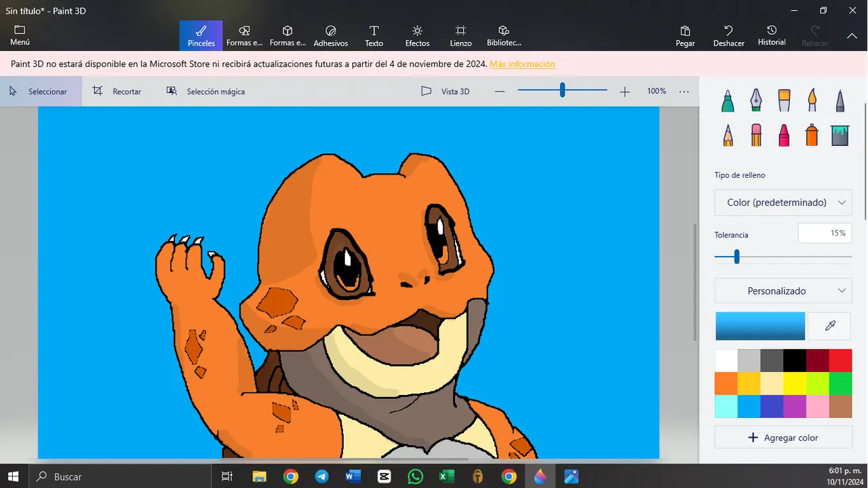Open the Adhesivos tab
Image resolution: width=868 pixels, height=488 pixels.
[331, 35]
